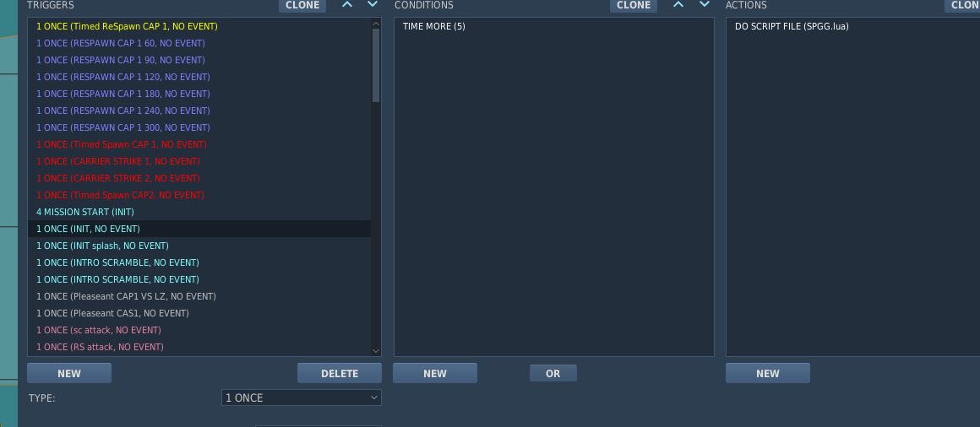The image size is (980, 427).
Task: Move trigger up with Triggers up arrow
Action: coord(347,4)
